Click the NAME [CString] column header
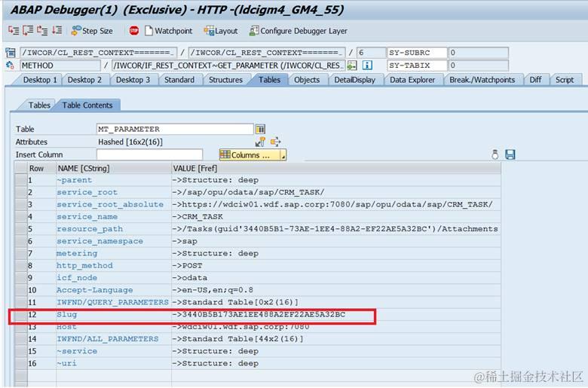 114,168
